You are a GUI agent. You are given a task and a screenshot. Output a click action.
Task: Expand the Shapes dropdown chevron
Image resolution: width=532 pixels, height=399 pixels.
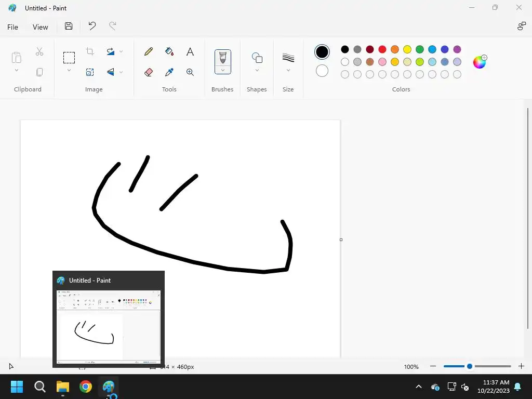pos(257,70)
